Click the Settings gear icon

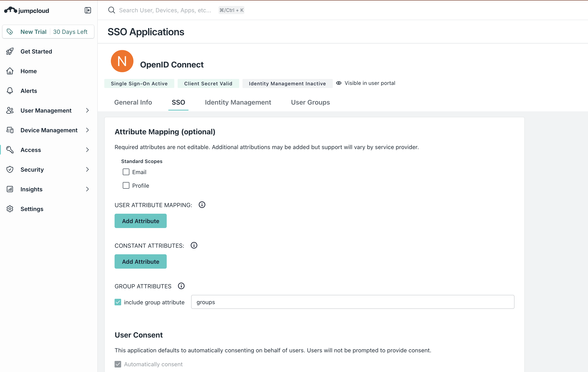pyautogui.click(x=10, y=209)
